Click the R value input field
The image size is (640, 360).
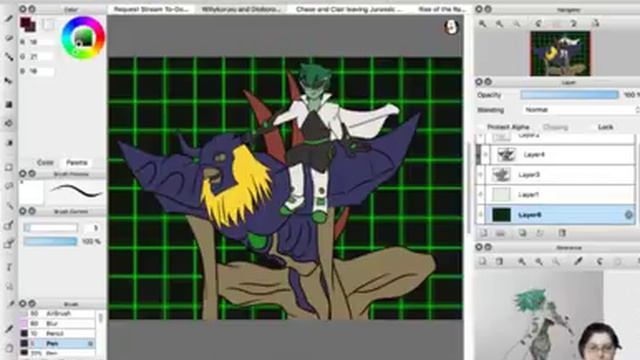click(41, 42)
